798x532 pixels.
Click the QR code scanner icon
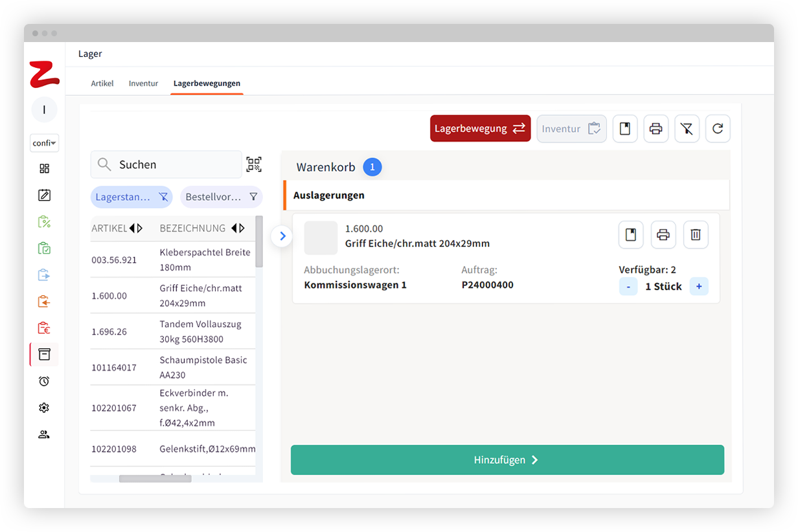click(x=254, y=164)
